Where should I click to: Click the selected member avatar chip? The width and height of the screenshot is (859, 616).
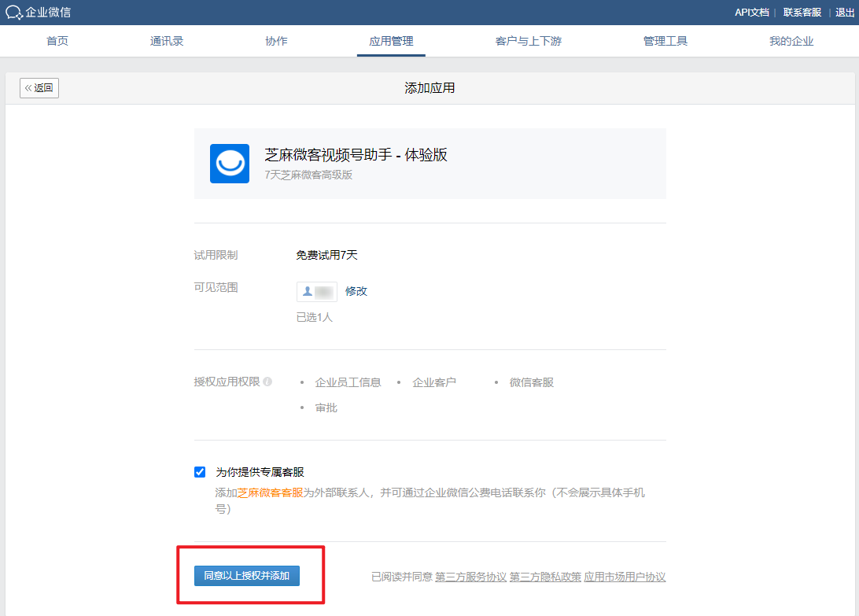tap(317, 292)
